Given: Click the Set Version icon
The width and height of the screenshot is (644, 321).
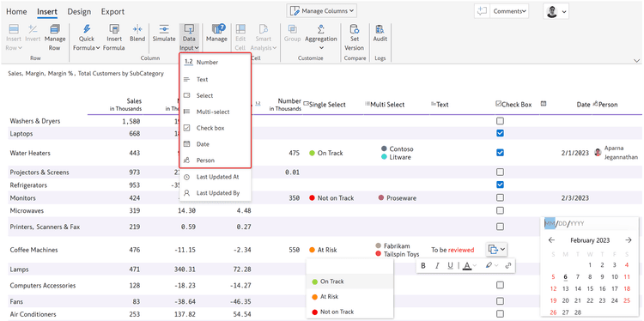Looking at the screenshot, I should click(x=354, y=29).
